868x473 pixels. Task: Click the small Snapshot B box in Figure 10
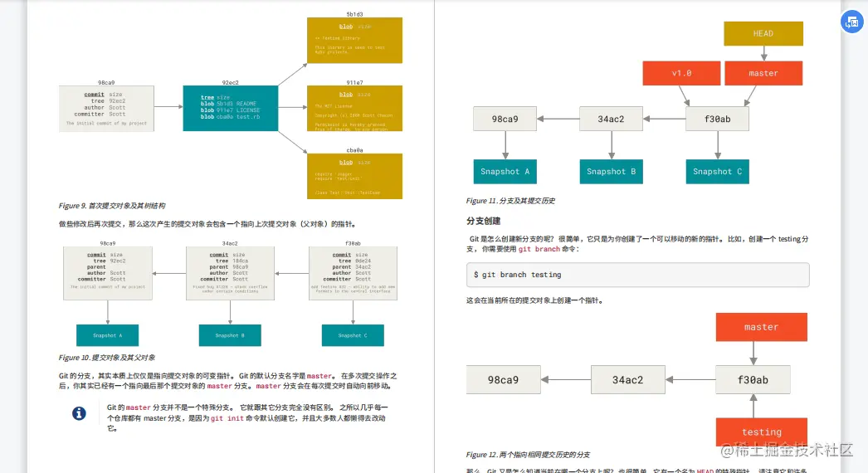pyautogui.click(x=230, y=335)
